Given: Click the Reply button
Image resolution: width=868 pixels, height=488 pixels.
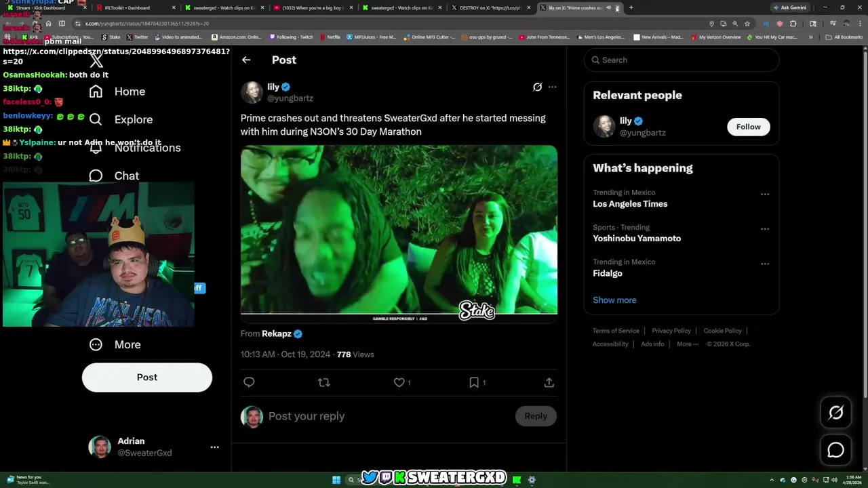Looking at the screenshot, I should pos(536,416).
